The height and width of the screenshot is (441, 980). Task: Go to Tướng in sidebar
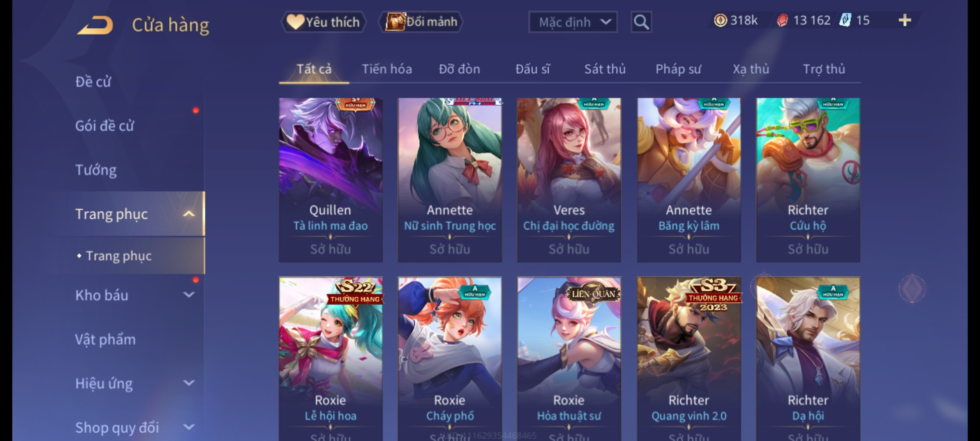coord(96,170)
